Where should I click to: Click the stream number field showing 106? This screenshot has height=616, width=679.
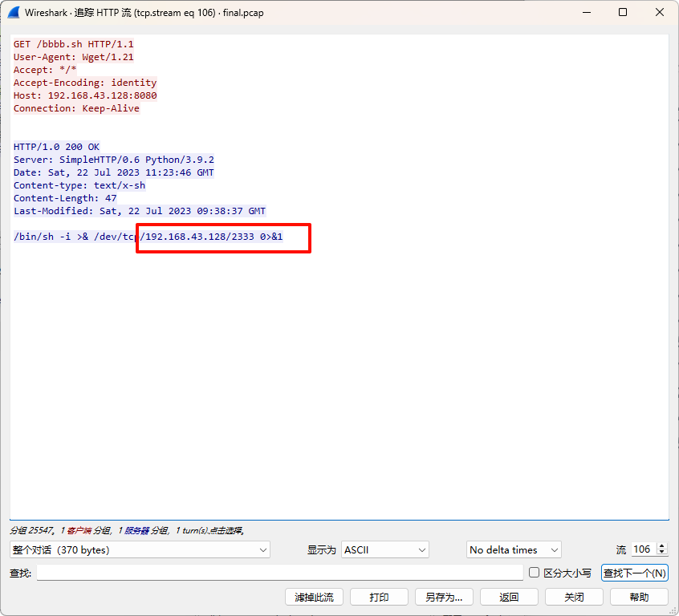pos(644,549)
